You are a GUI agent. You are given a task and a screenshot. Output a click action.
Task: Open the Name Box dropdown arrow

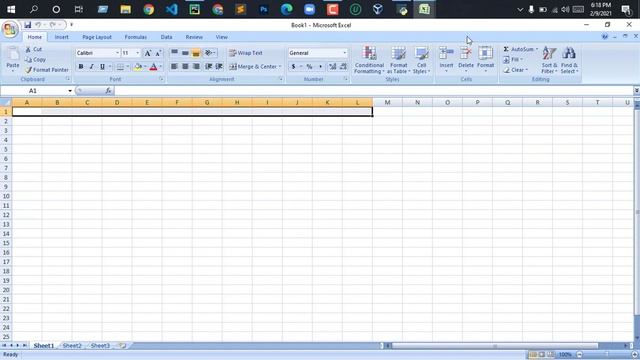point(70,91)
